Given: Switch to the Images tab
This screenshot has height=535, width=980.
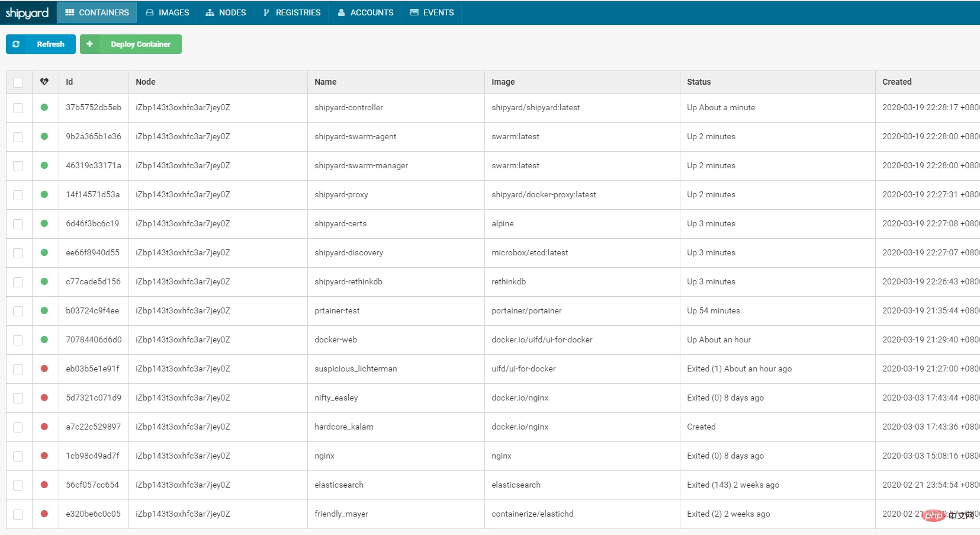Looking at the screenshot, I should (168, 12).
